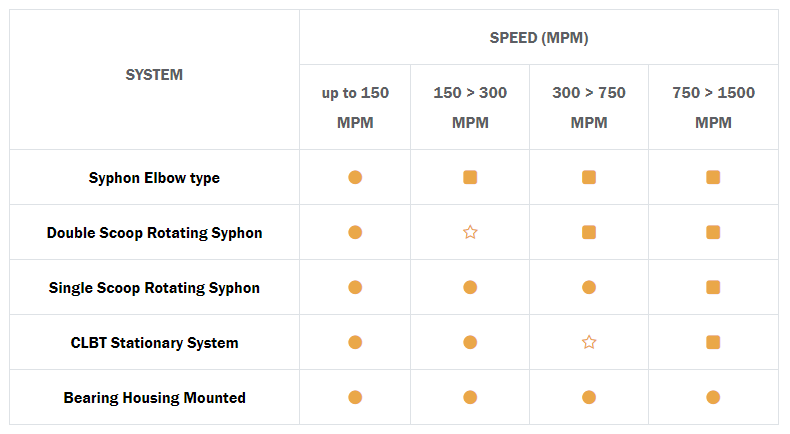This screenshot has height=434, width=790.
Task: Click the square for Syphon Elbow type 150 > 300 MPM
Action: click(x=470, y=177)
